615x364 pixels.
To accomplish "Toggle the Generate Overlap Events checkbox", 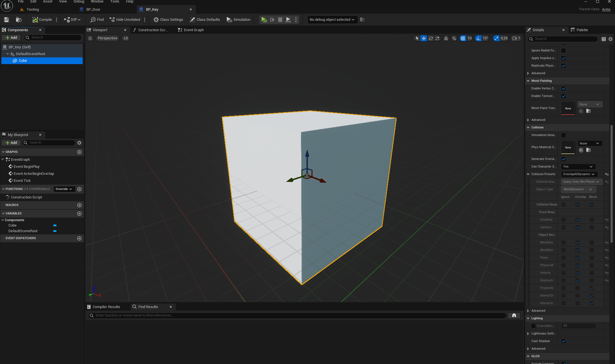I will pos(563,159).
